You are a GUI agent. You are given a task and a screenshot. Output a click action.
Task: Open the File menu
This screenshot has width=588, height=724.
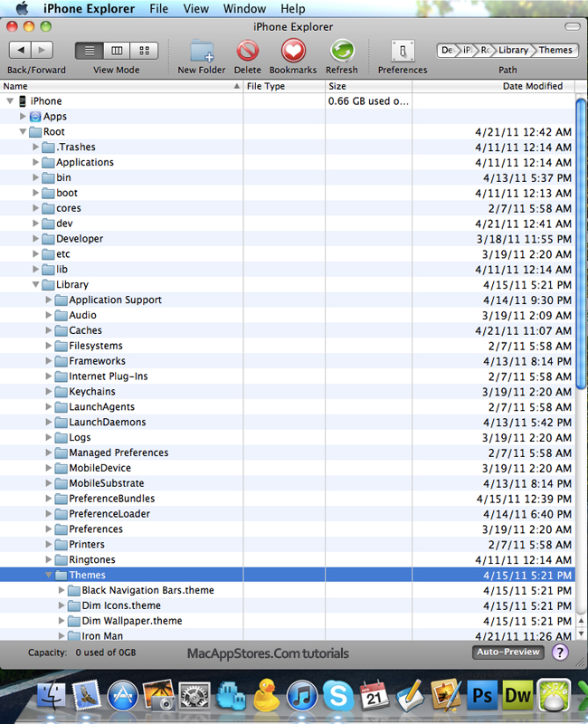tap(158, 9)
